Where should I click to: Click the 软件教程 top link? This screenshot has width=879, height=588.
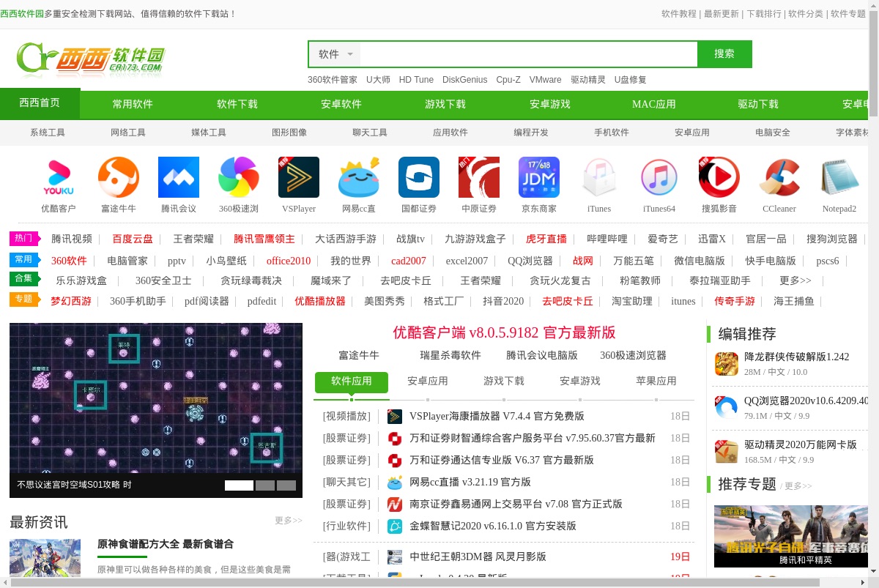pyautogui.click(x=679, y=14)
